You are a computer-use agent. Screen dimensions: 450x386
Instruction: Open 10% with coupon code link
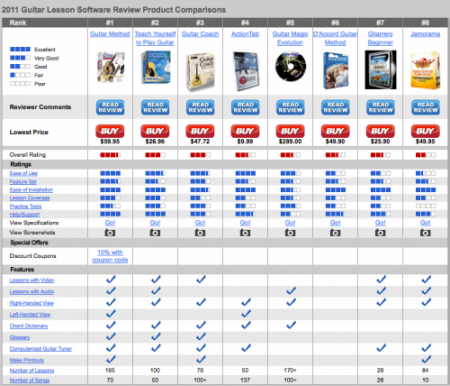pyautogui.click(x=110, y=256)
